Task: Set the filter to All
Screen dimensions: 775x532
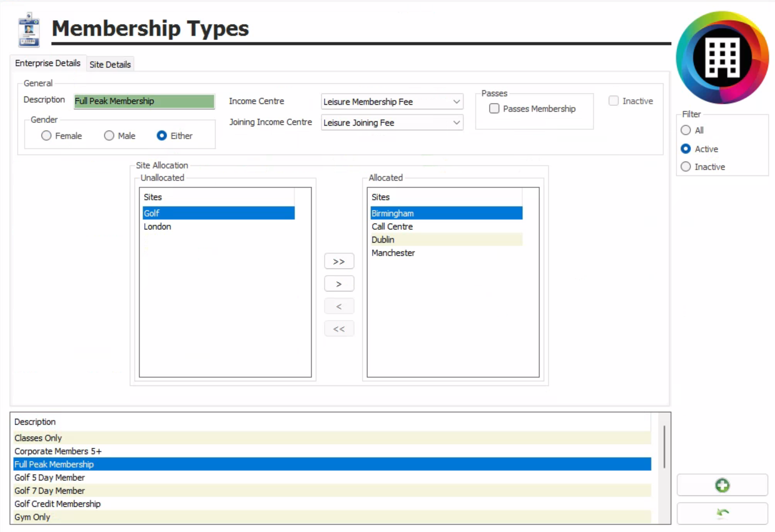Action: pos(686,130)
